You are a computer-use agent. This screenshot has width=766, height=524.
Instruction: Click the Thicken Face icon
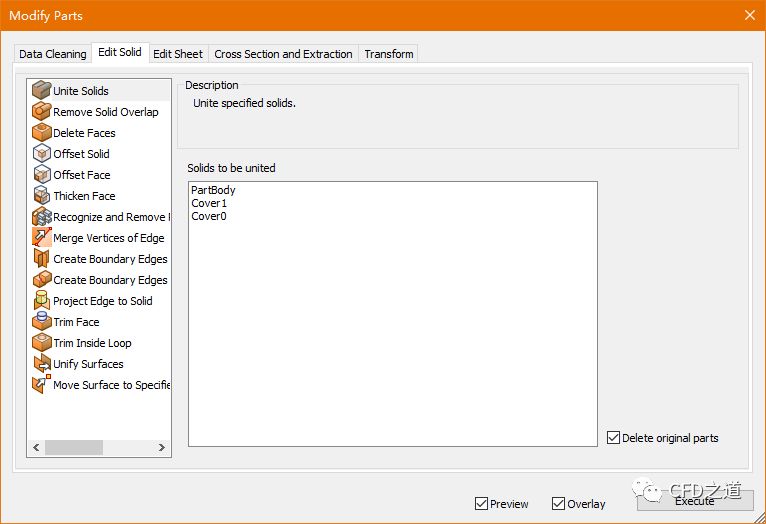pyautogui.click(x=42, y=195)
